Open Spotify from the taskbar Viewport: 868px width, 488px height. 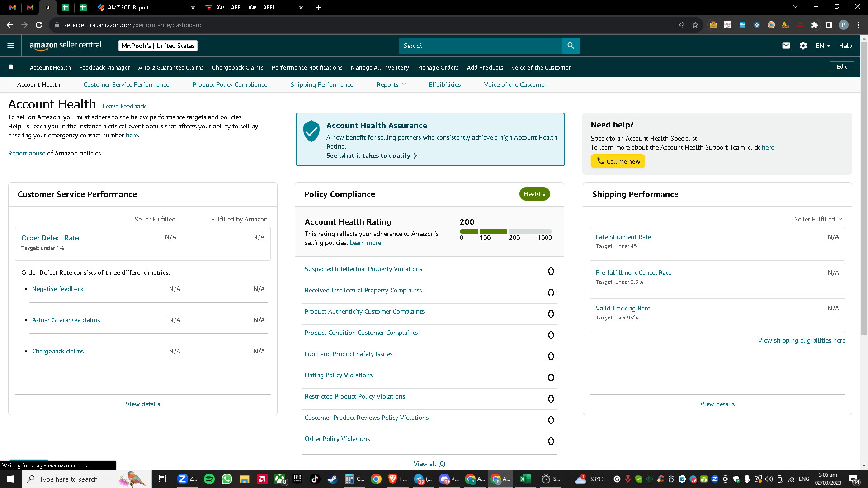[x=209, y=479]
